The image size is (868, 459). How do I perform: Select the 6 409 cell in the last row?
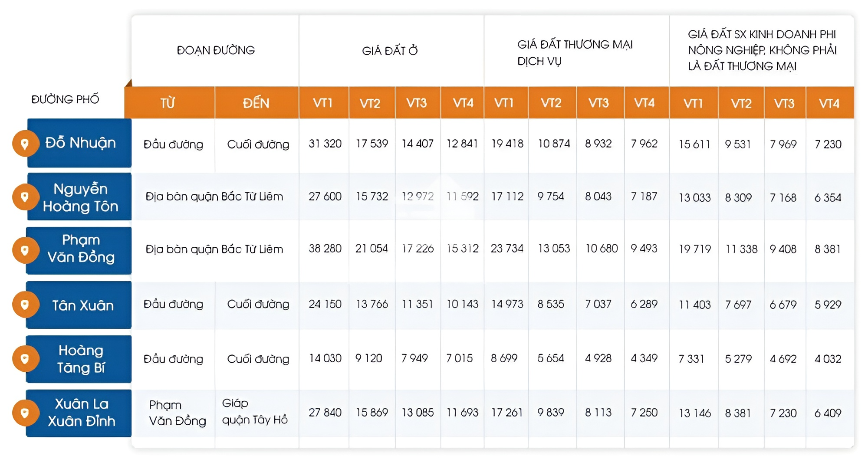pyautogui.click(x=828, y=413)
